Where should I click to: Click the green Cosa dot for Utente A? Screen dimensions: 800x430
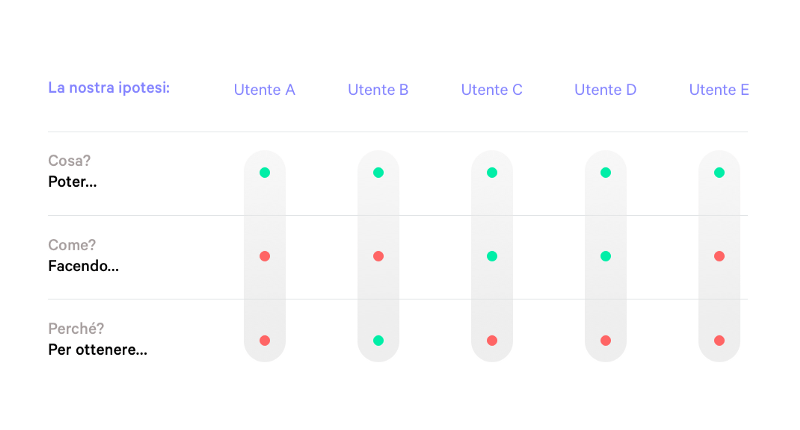[265, 173]
